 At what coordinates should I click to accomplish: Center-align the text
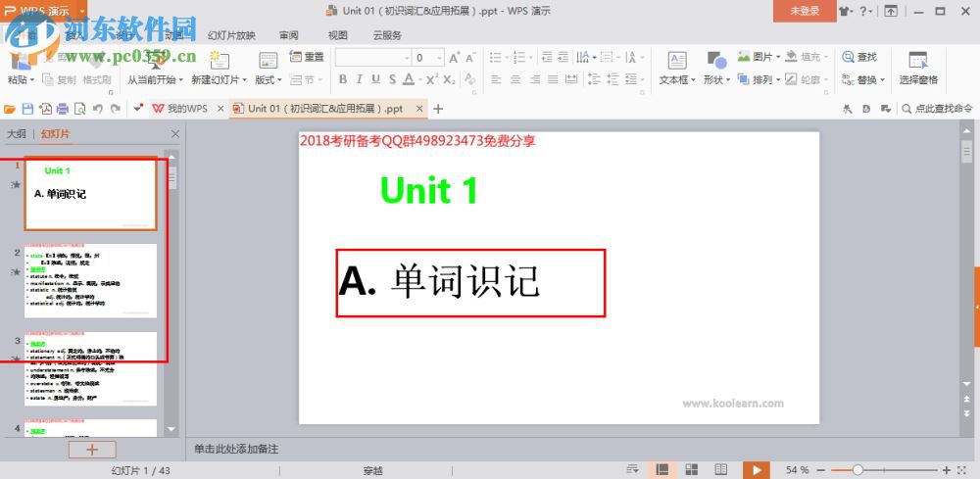[x=515, y=79]
